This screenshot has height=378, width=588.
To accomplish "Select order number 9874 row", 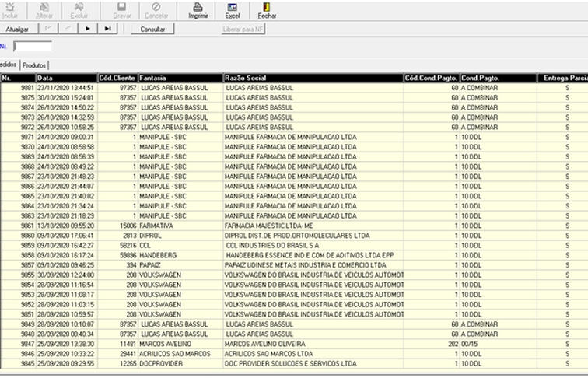I will coord(19,107).
